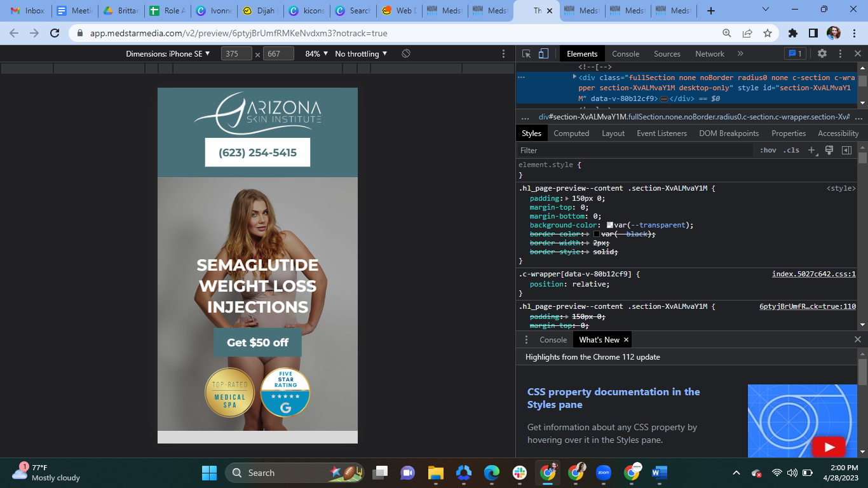Click the rotate device icon
Image resolution: width=868 pixels, height=488 pixels.
[x=406, y=54]
